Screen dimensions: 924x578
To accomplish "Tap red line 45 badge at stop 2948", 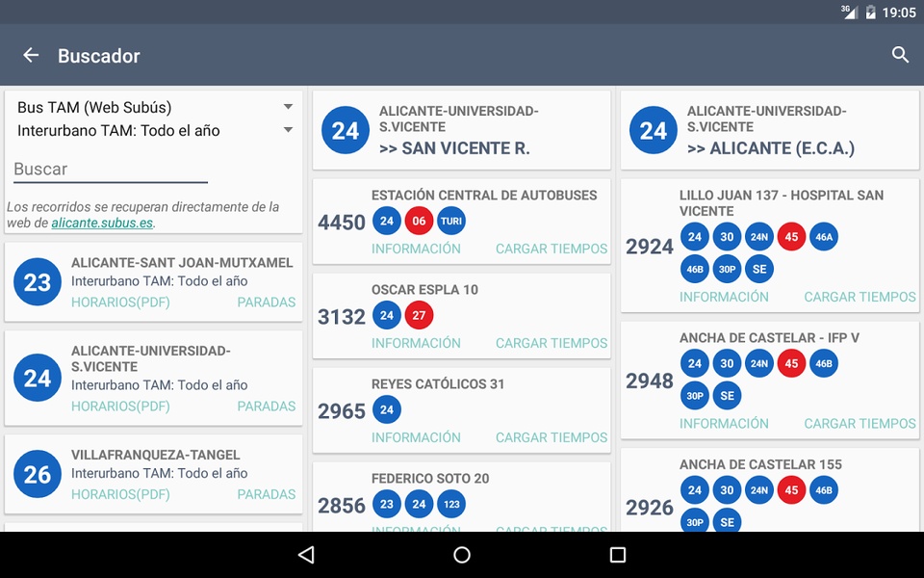I will pyautogui.click(x=791, y=364).
